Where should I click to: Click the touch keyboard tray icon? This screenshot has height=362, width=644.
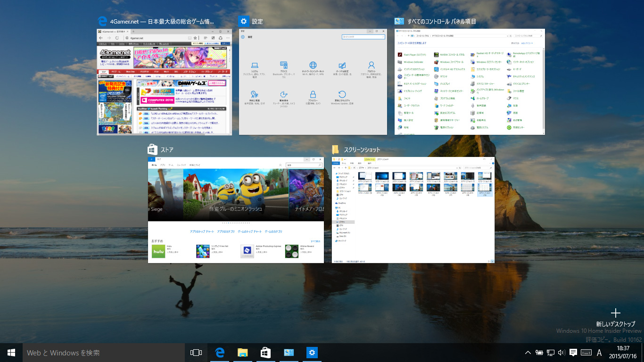tap(586, 353)
